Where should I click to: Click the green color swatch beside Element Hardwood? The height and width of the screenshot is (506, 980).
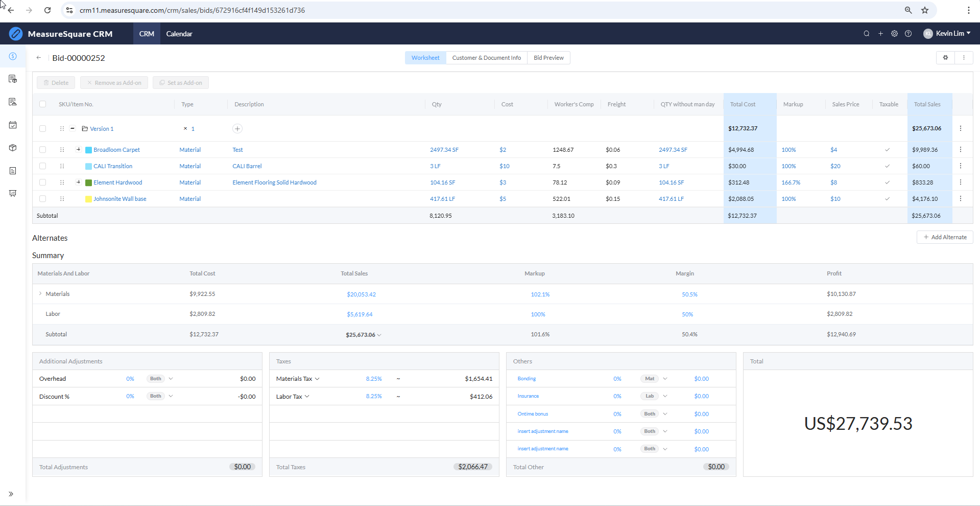(x=88, y=183)
